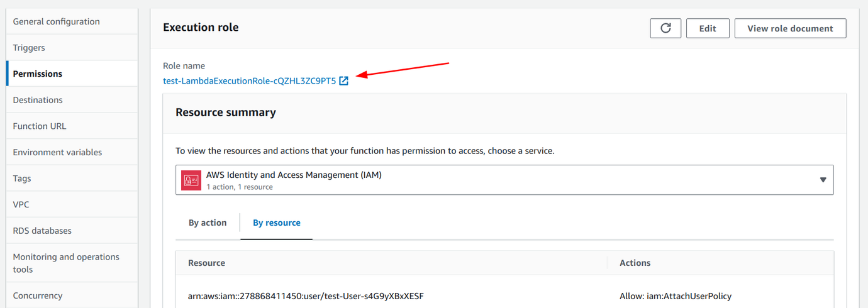Switch to the By action tab
The height and width of the screenshot is (308, 868).
208,223
